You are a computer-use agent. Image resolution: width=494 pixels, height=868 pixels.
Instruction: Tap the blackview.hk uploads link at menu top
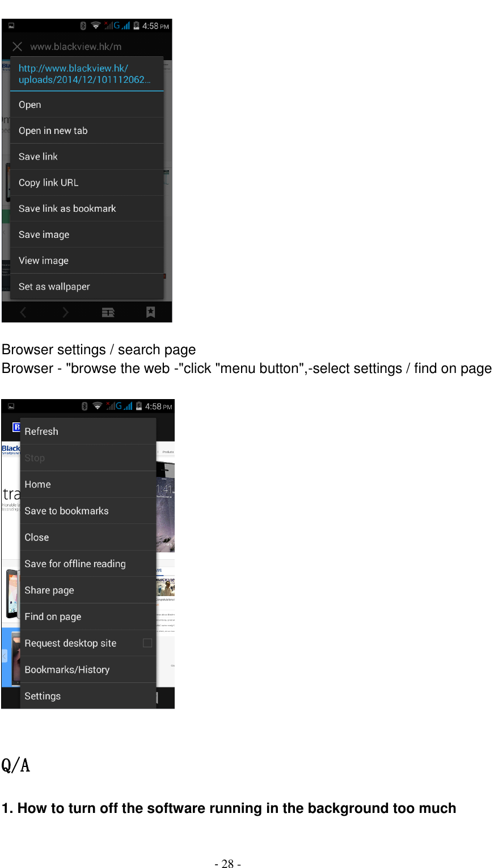[85, 74]
